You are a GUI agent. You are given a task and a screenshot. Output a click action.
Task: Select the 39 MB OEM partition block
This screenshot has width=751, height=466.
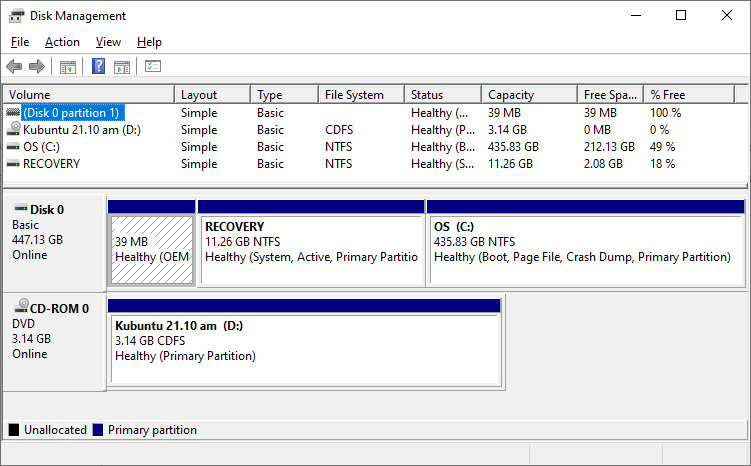(151, 248)
